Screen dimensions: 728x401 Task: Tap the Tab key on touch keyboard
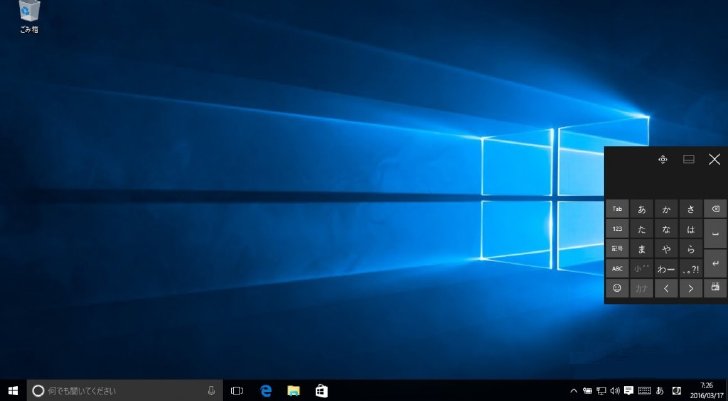coord(617,209)
